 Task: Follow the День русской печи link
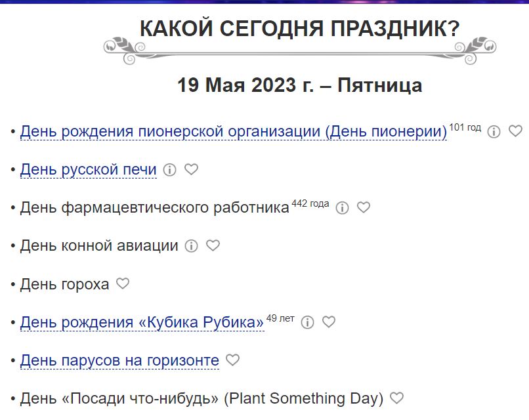[x=89, y=170]
